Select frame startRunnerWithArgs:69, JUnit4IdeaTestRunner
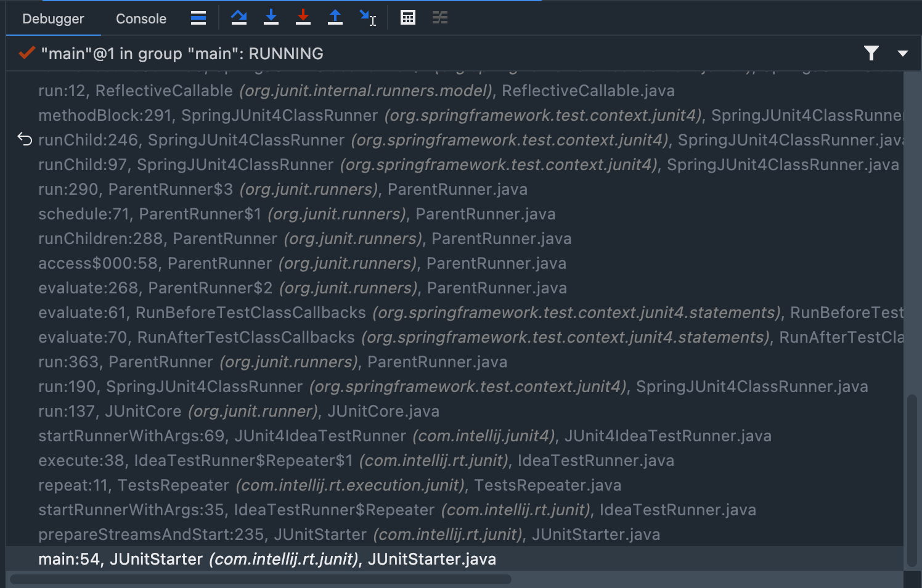Screen dimensions: 922x588 tap(455, 436)
